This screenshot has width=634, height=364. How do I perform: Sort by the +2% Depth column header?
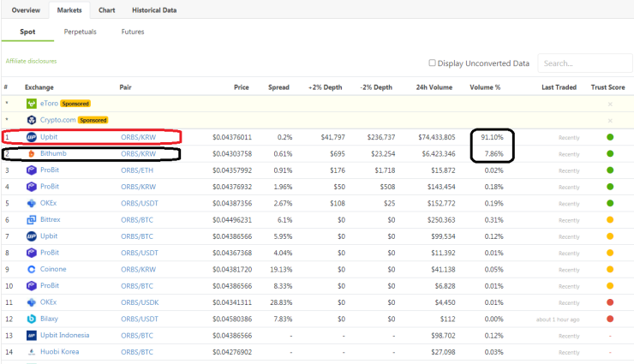[x=325, y=87]
